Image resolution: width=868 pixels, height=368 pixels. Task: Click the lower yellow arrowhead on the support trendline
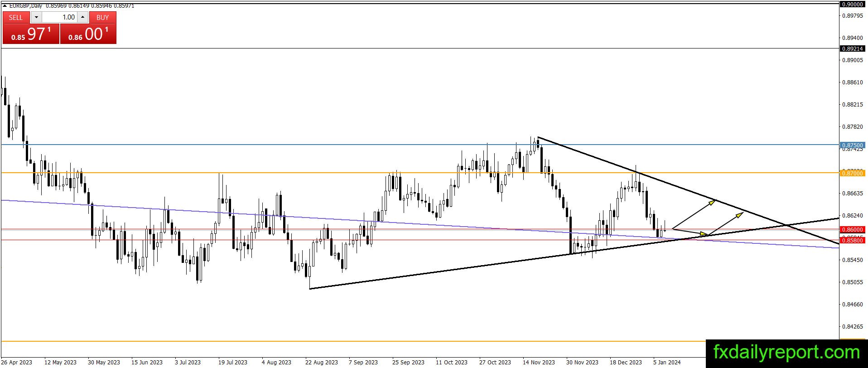tap(704, 234)
